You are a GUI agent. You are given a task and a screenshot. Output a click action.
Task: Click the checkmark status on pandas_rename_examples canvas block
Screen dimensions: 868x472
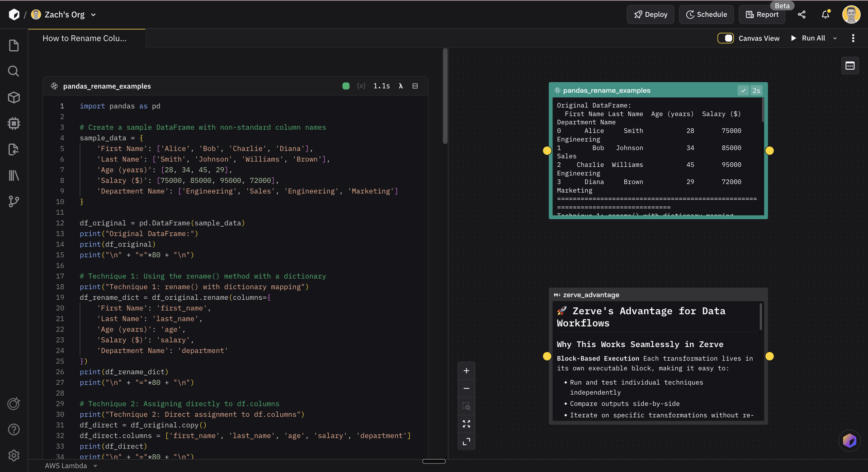click(x=744, y=90)
